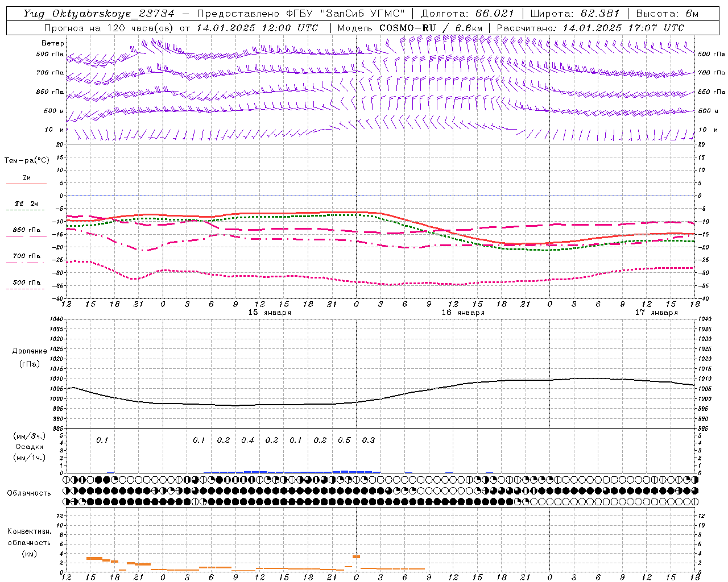Click the Конвективн. облачность label
728x582 pixels.
pyautogui.click(x=29, y=537)
